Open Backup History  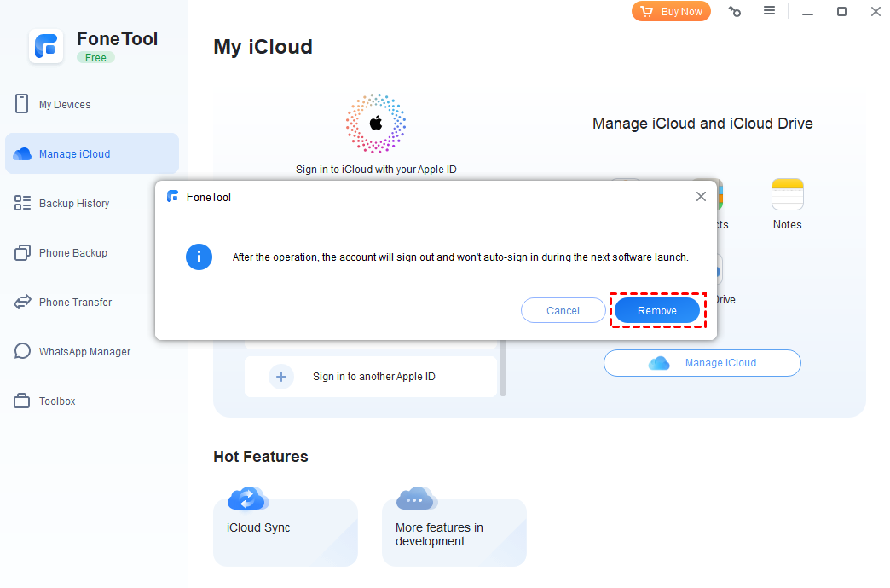(74, 203)
